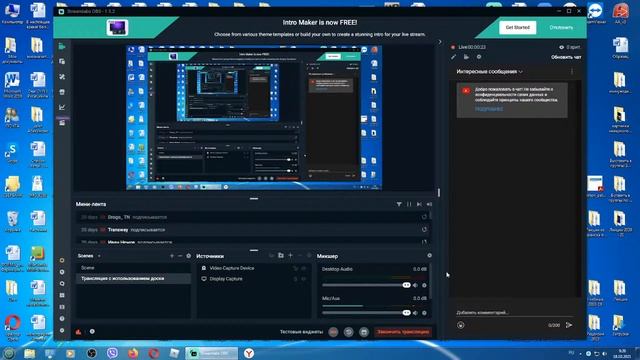Open Skype desktop shortcut
Viewport: 640px width, 360px height.
(12, 154)
